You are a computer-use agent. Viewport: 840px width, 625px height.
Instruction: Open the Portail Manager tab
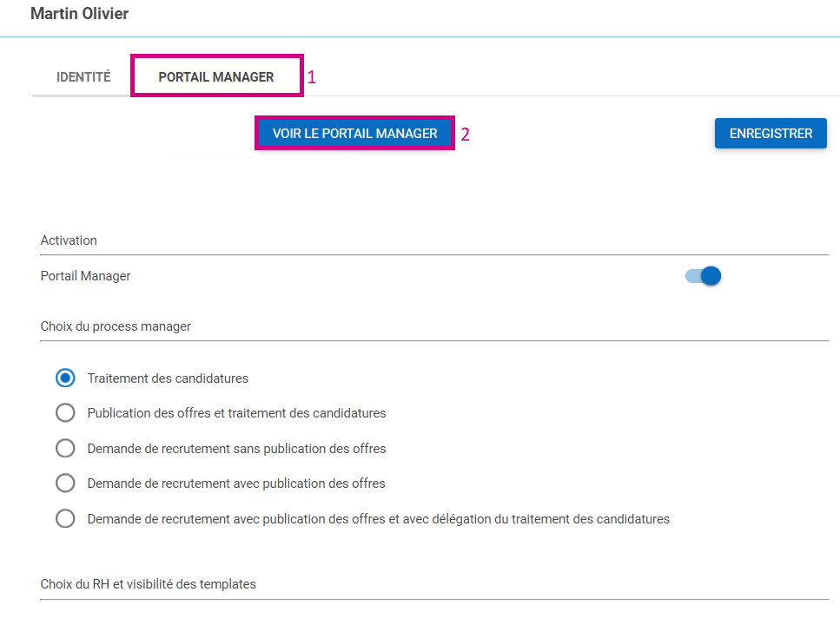(215, 77)
